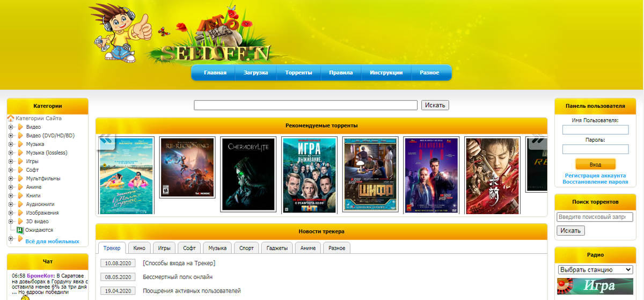Open the Всё для мобильных link
The height and width of the screenshot is (300, 644).
(52, 242)
